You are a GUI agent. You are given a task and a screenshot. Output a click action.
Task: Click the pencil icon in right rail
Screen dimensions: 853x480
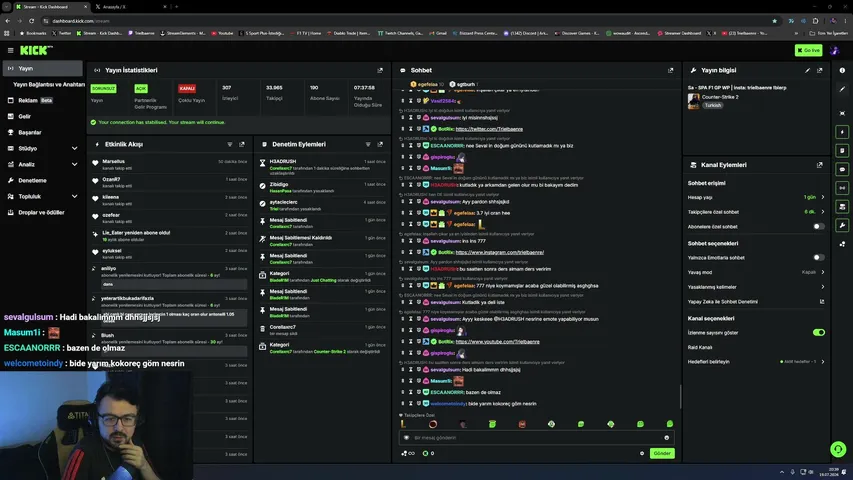842,89
